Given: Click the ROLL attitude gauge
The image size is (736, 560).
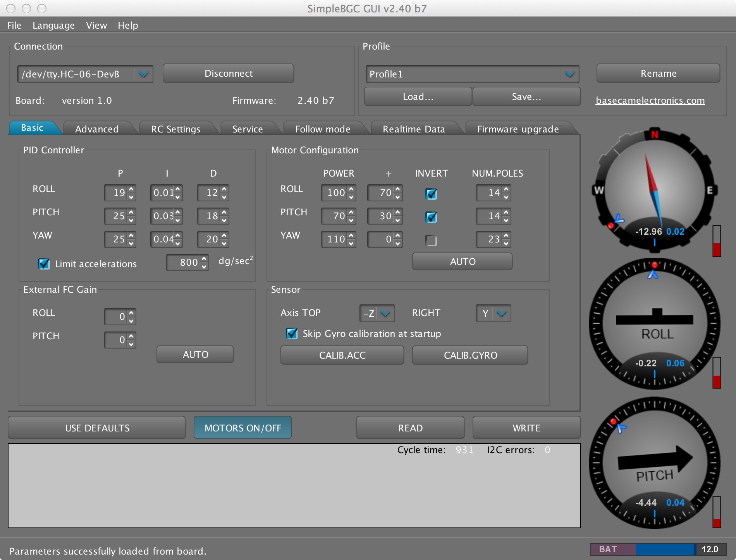Looking at the screenshot, I should 654,323.
